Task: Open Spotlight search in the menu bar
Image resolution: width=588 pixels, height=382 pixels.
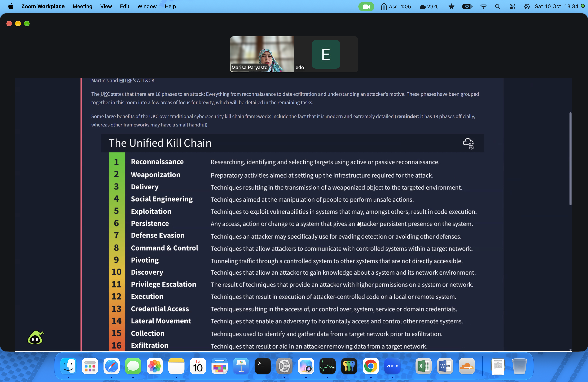Action: (x=497, y=6)
